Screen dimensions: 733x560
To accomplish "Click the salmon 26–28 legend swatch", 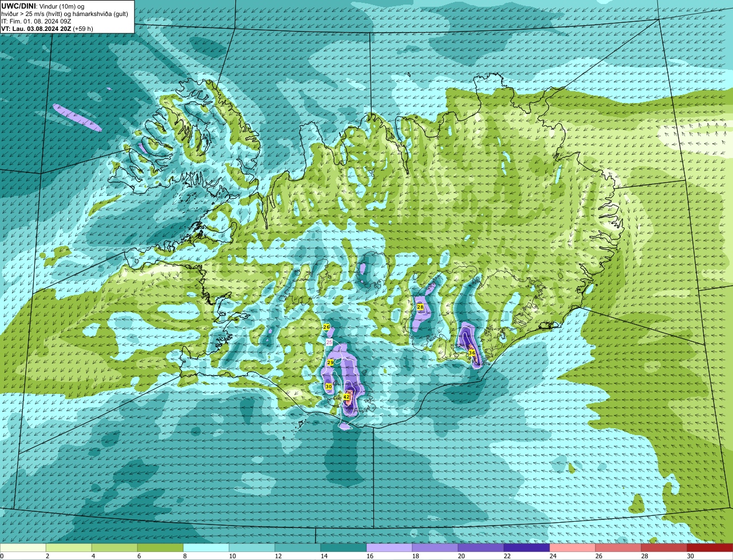I will (x=618, y=547).
